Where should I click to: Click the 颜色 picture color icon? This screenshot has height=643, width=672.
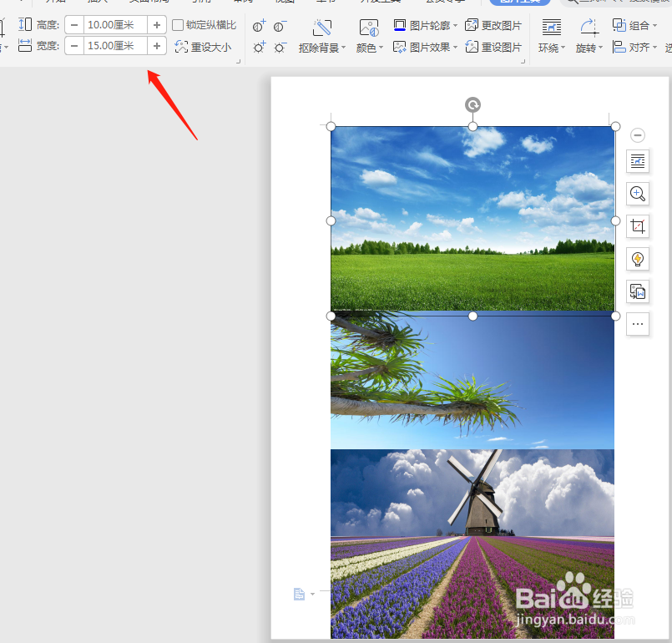[x=369, y=28]
